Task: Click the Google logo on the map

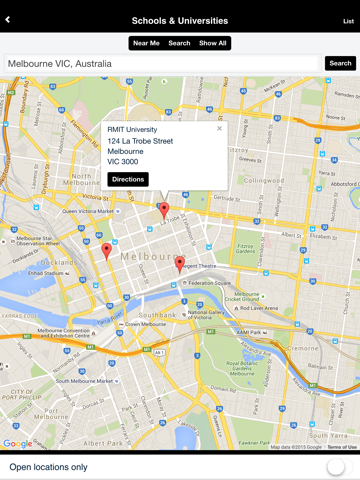Action: 18,444
